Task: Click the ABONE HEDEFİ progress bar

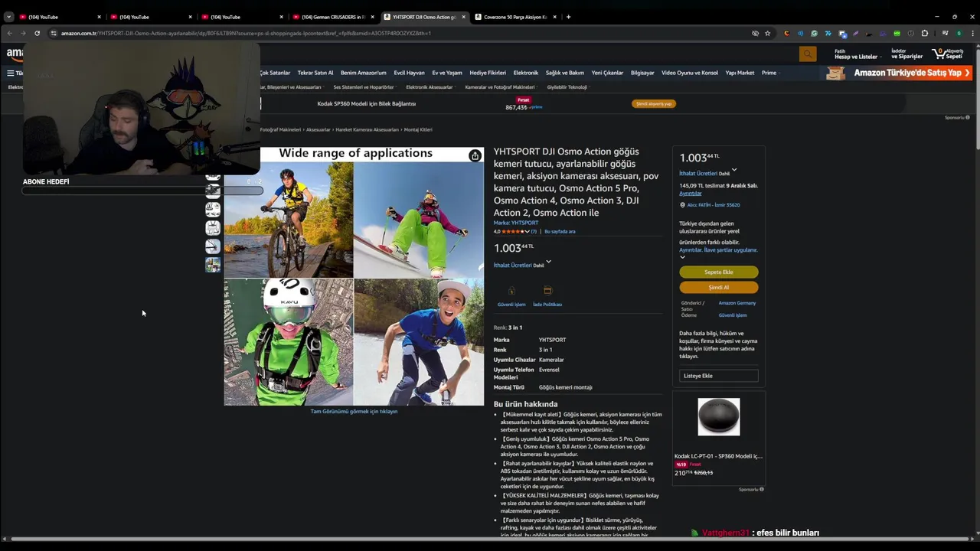Action: [142, 191]
